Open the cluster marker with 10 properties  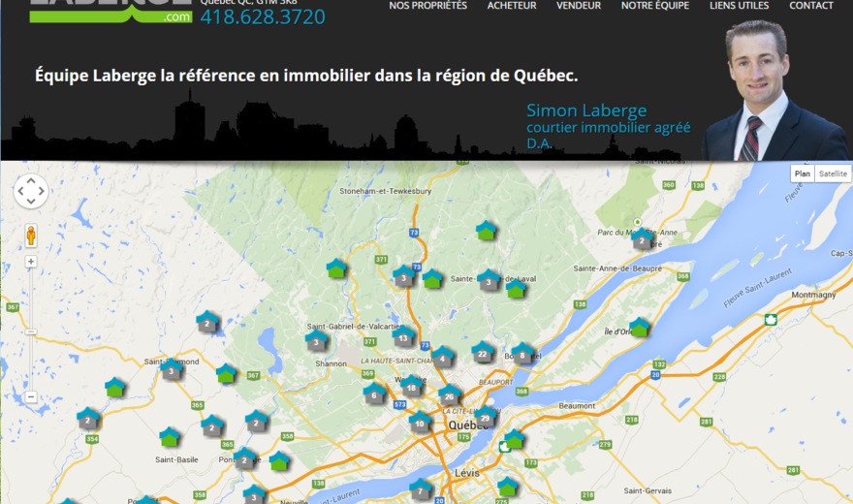[420, 423]
